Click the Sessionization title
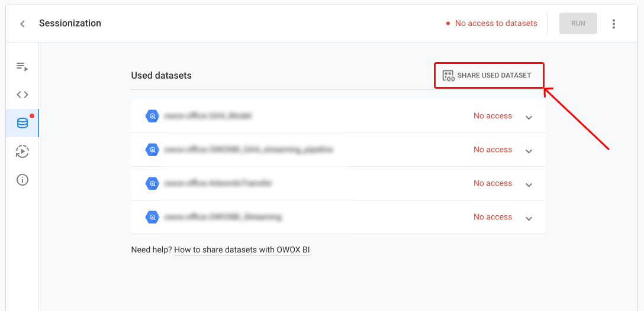 70,24
